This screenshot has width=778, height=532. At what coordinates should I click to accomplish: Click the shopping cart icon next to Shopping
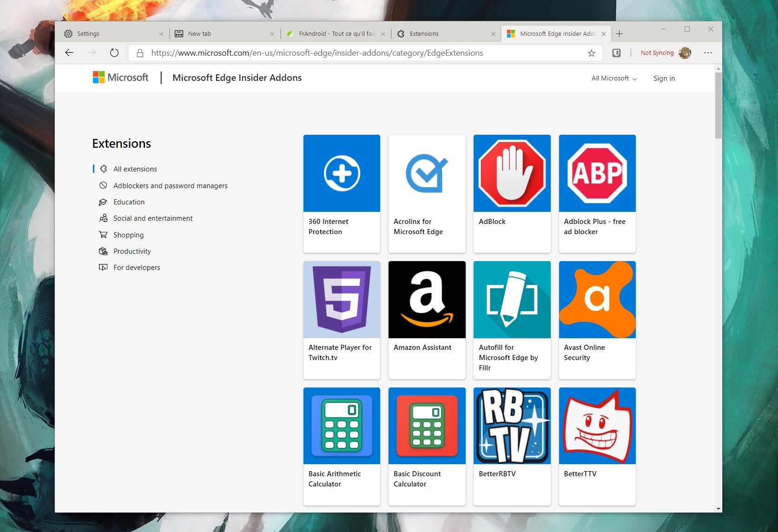(x=103, y=235)
